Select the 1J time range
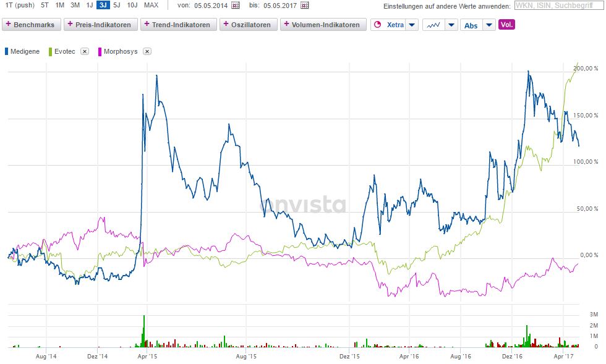The height and width of the screenshot is (364, 606). (x=89, y=6)
